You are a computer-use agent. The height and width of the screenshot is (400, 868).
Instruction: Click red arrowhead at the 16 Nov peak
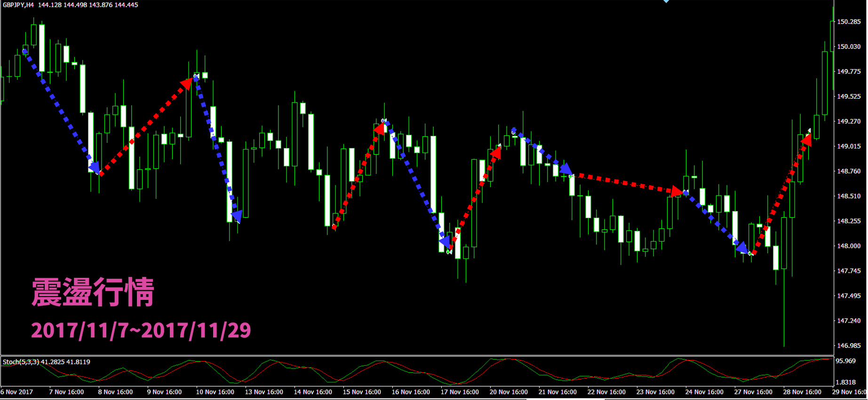coord(379,128)
